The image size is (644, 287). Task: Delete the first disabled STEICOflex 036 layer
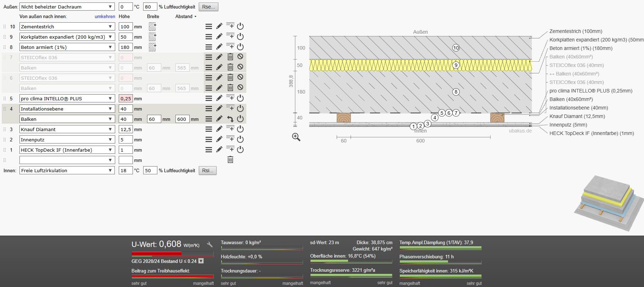tap(230, 57)
